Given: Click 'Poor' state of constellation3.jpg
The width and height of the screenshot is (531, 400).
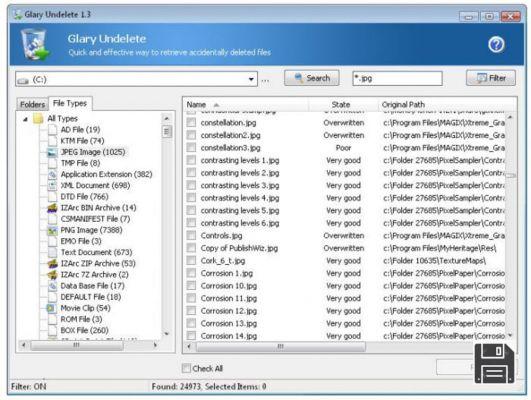Looking at the screenshot, I should (x=343, y=148).
